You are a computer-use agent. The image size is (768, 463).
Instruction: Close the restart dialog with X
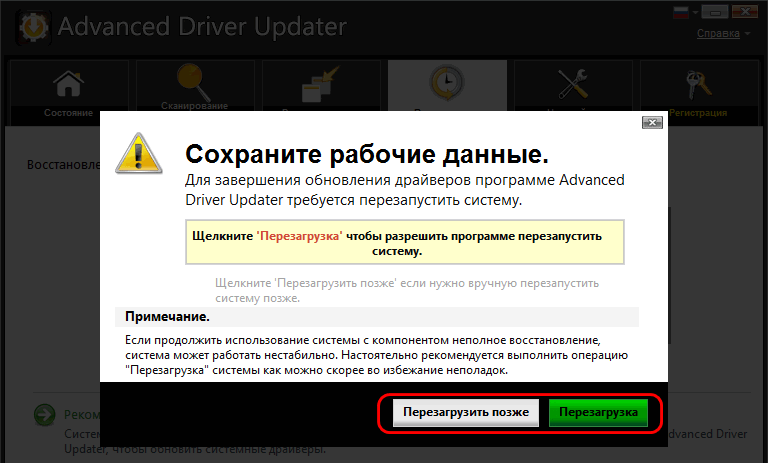pos(652,122)
